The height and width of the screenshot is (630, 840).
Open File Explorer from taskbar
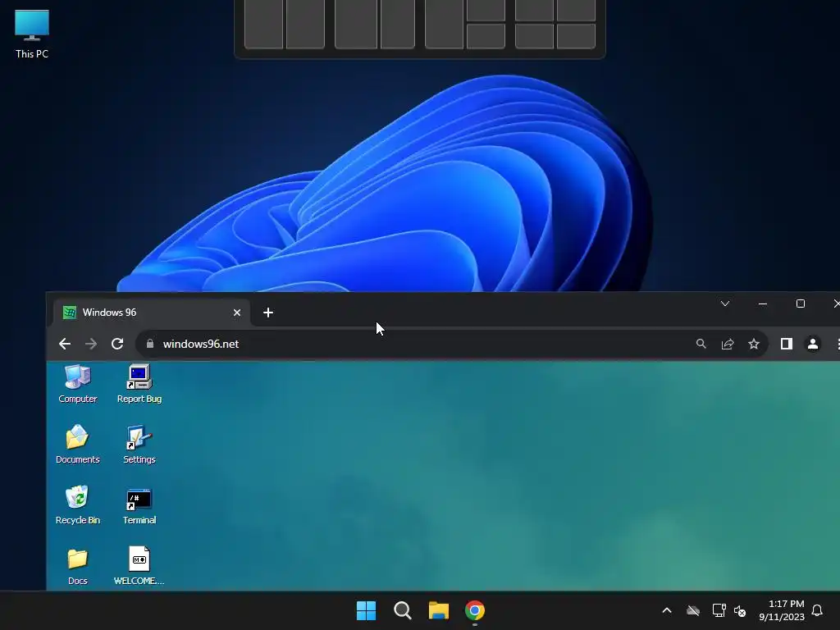point(438,610)
